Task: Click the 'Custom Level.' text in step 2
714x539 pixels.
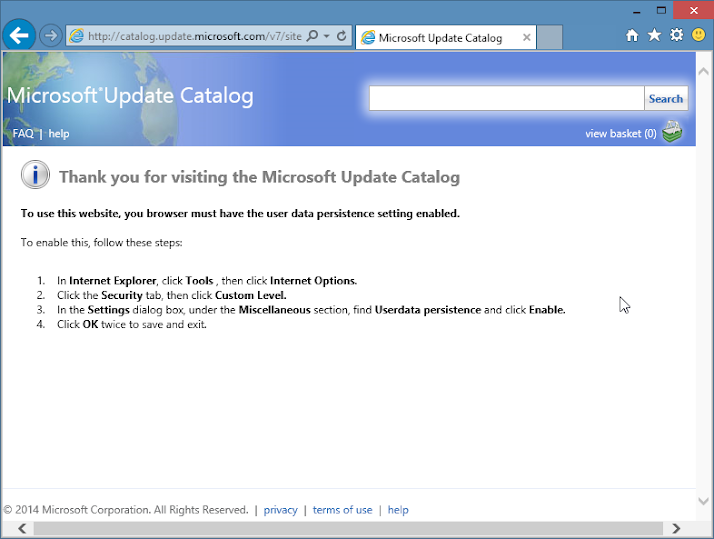Action: click(250, 295)
